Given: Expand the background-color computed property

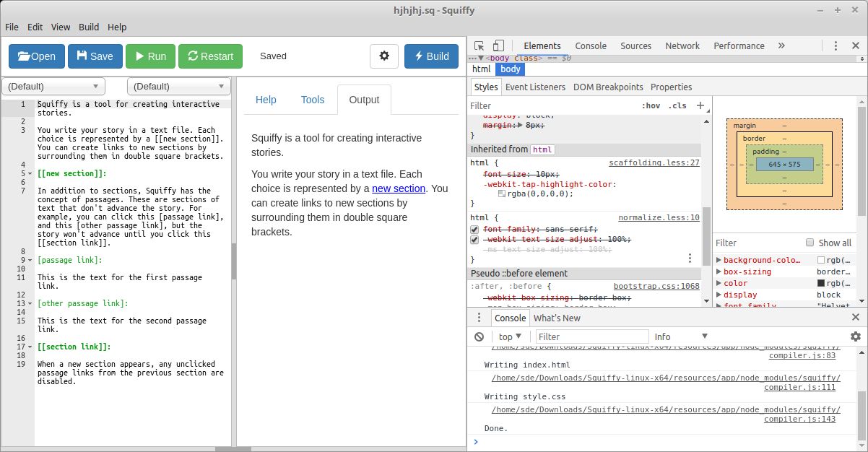Looking at the screenshot, I should pyautogui.click(x=719, y=260).
